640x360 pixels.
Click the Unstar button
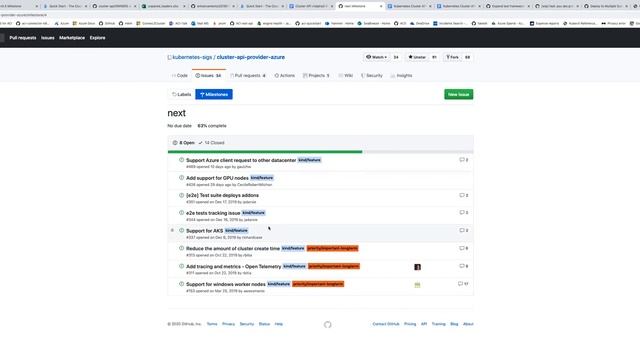pyautogui.click(x=417, y=57)
